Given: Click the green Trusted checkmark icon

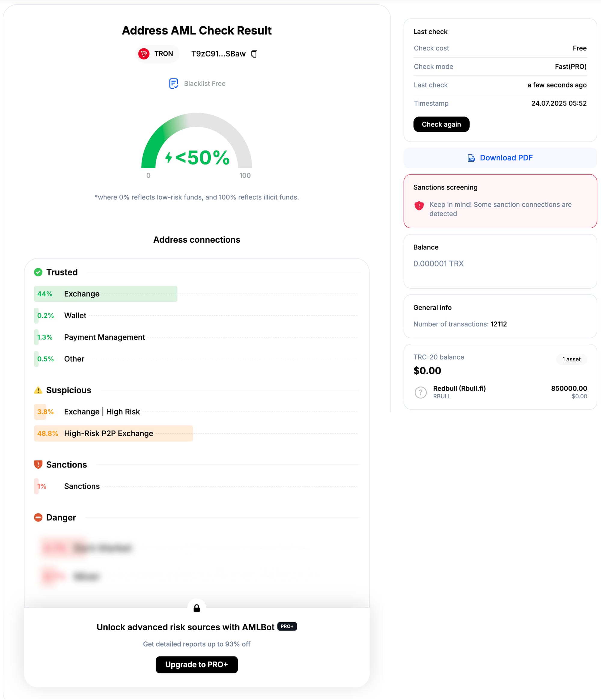Looking at the screenshot, I should [38, 272].
